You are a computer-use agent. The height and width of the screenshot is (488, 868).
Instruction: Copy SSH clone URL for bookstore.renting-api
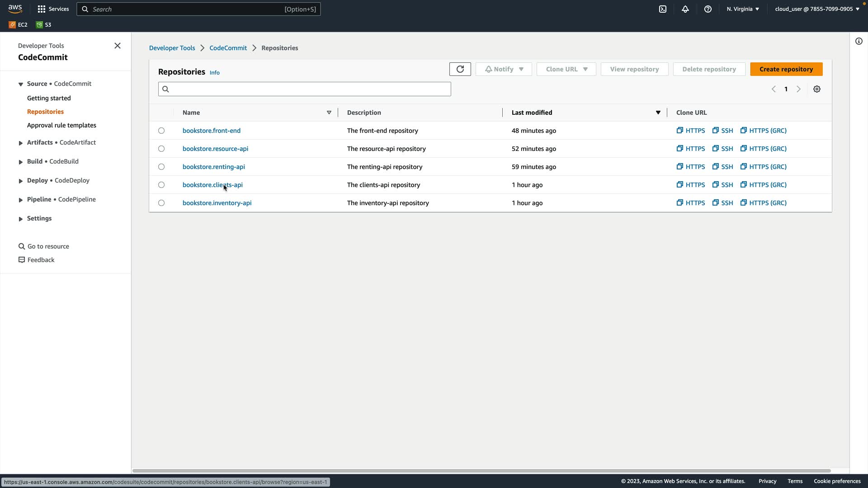(722, 167)
